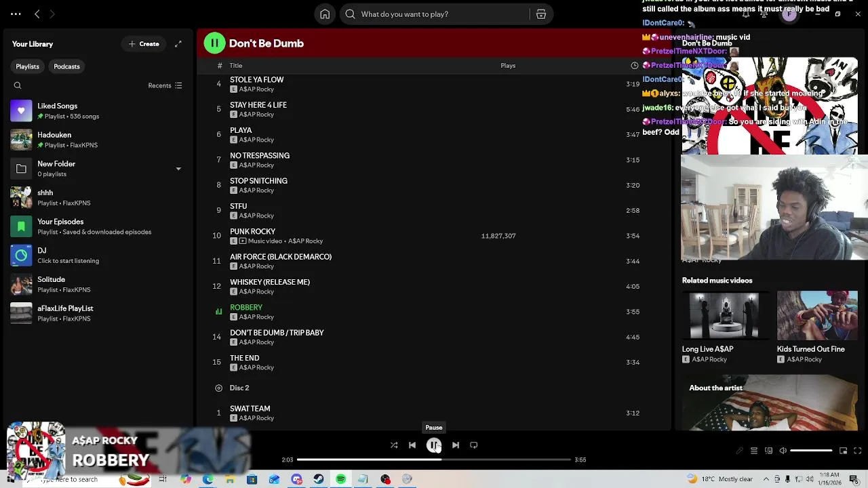Open the Kids Turned Out Fine thumbnail

coord(817,314)
